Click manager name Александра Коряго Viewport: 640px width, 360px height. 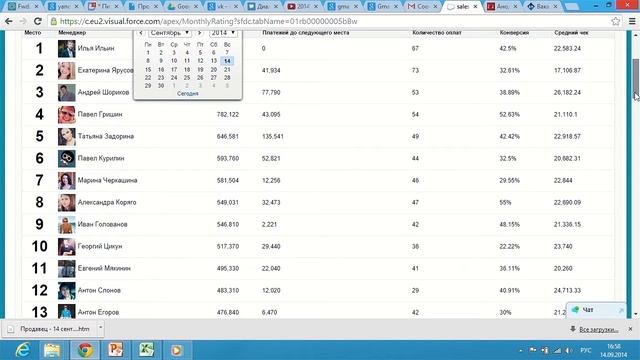107,202
